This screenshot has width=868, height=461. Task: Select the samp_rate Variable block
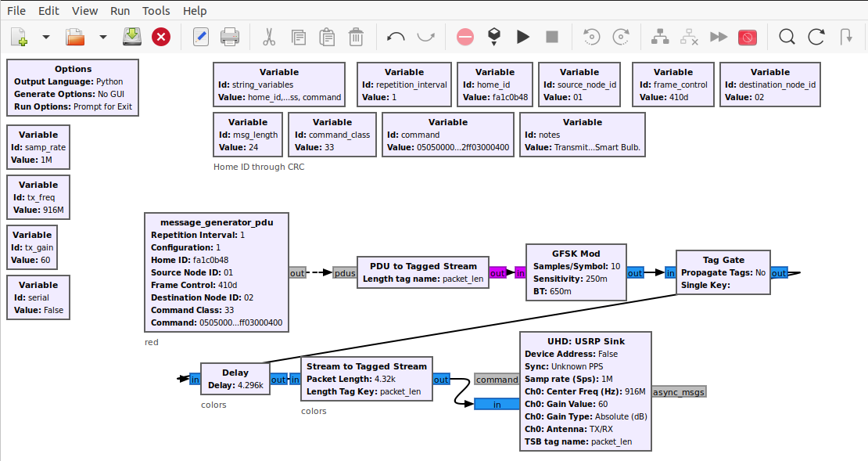[x=38, y=147]
